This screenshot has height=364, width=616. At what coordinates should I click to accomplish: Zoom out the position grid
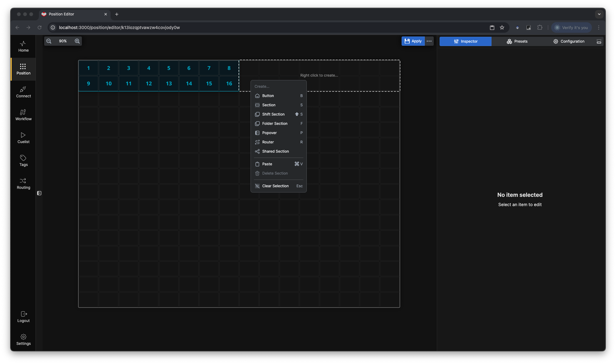[49, 41]
